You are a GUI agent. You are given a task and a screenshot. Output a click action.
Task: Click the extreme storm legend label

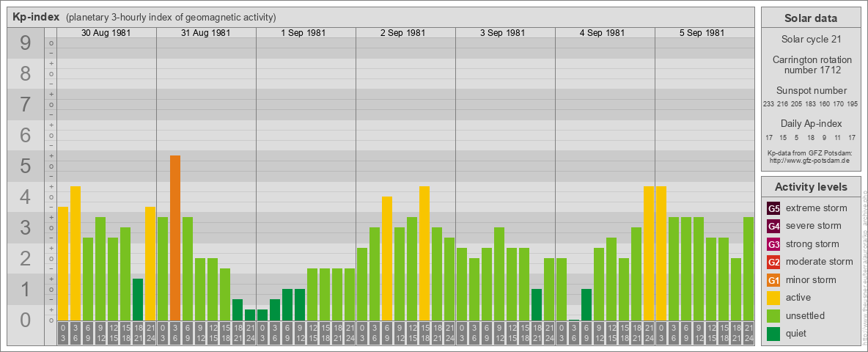tap(816, 208)
